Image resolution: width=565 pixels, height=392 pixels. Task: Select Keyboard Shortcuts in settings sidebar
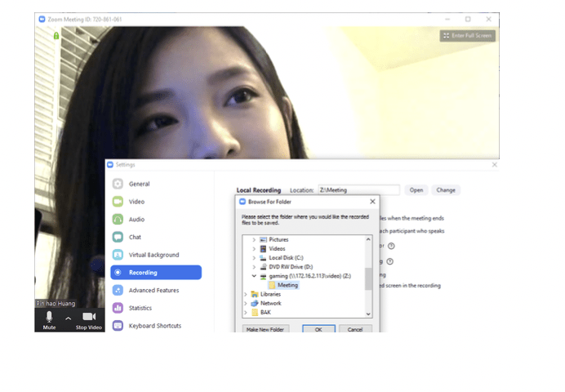[x=154, y=326]
